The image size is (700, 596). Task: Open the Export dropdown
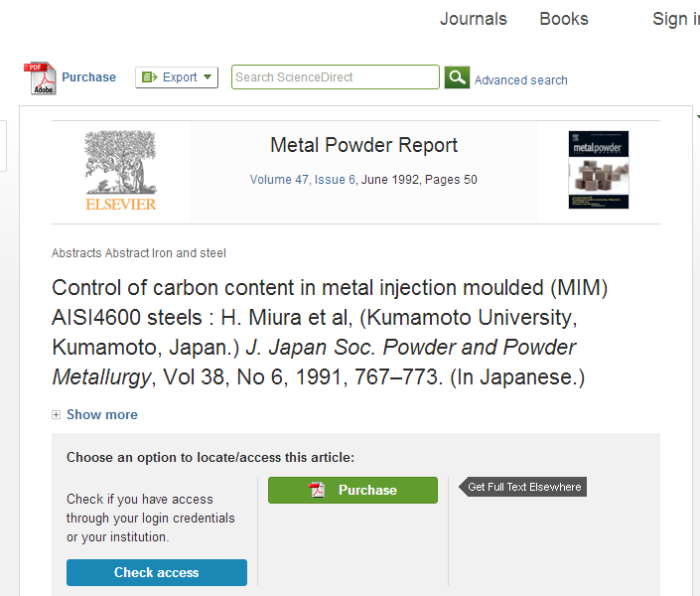click(x=177, y=77)
